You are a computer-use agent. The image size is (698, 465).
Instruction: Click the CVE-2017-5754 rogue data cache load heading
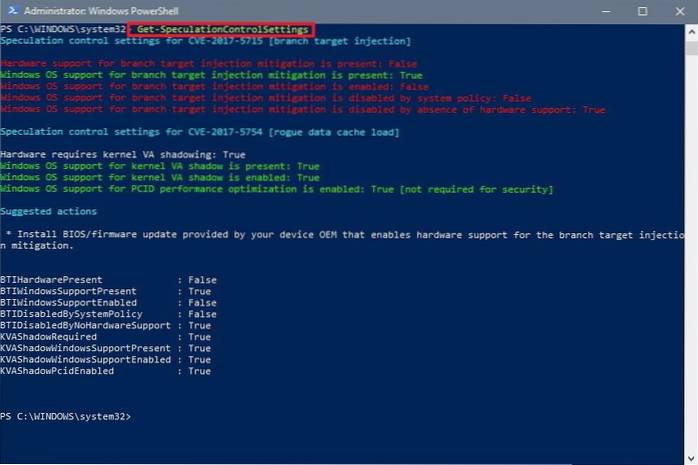(200, 132)
